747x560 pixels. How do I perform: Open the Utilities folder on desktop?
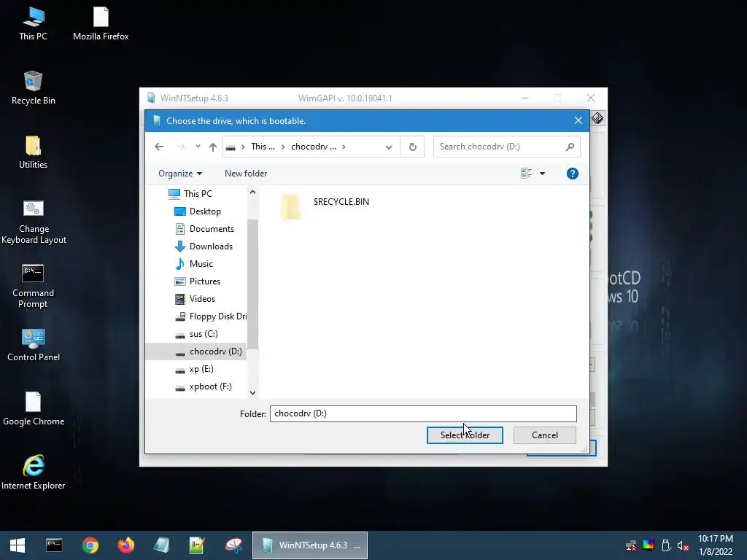click(x=33, y=152)
